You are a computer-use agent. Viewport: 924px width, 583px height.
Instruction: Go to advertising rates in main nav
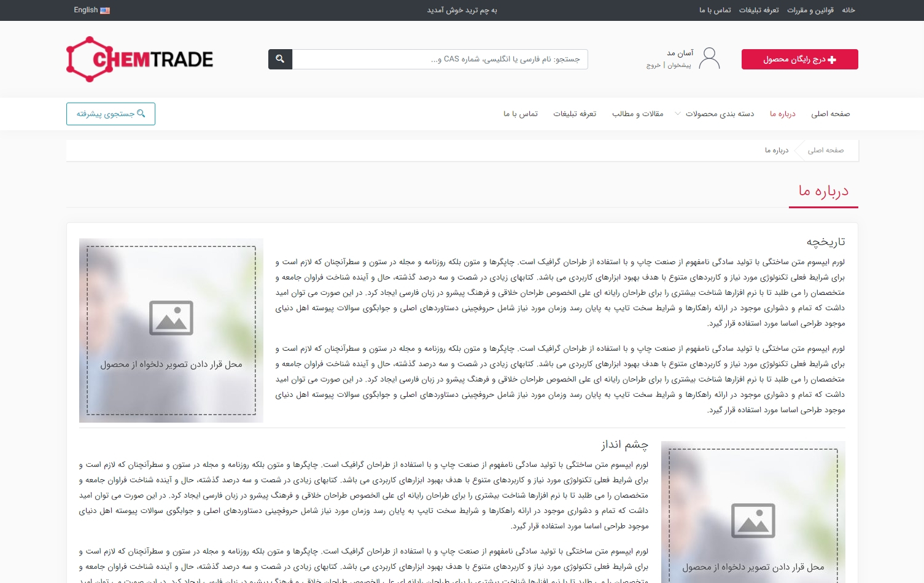[575, 114]
